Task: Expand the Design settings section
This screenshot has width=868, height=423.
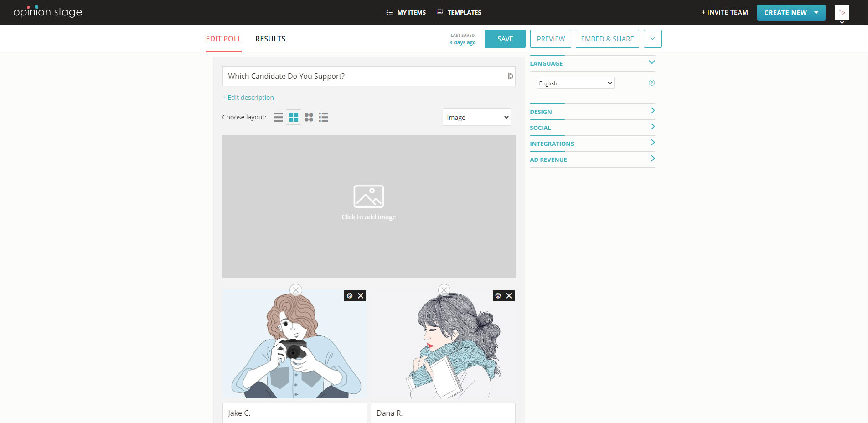Action: [x=592, y=112]
